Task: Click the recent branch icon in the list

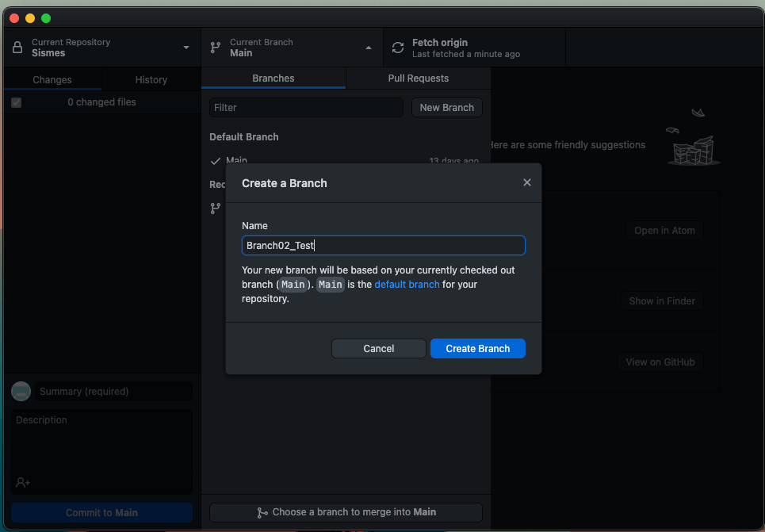Action: point(215,209)
